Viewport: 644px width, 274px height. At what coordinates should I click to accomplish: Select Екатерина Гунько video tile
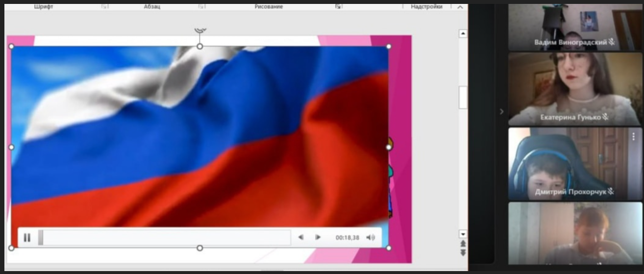(575, 89)
